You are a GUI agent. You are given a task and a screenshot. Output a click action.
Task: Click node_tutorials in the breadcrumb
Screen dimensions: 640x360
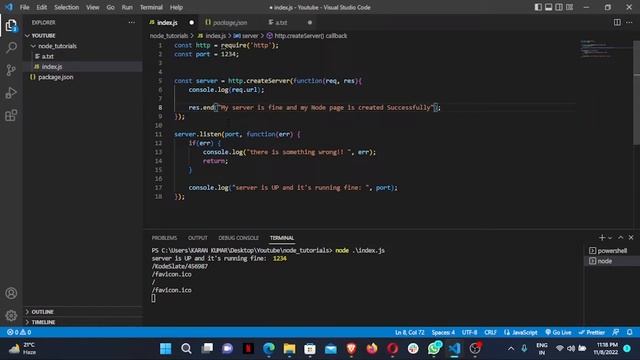169,36
